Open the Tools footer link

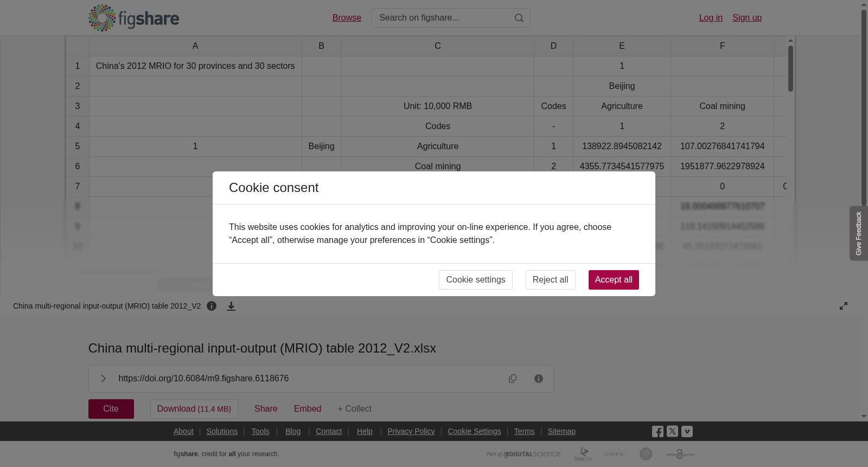tap(260, 431)
